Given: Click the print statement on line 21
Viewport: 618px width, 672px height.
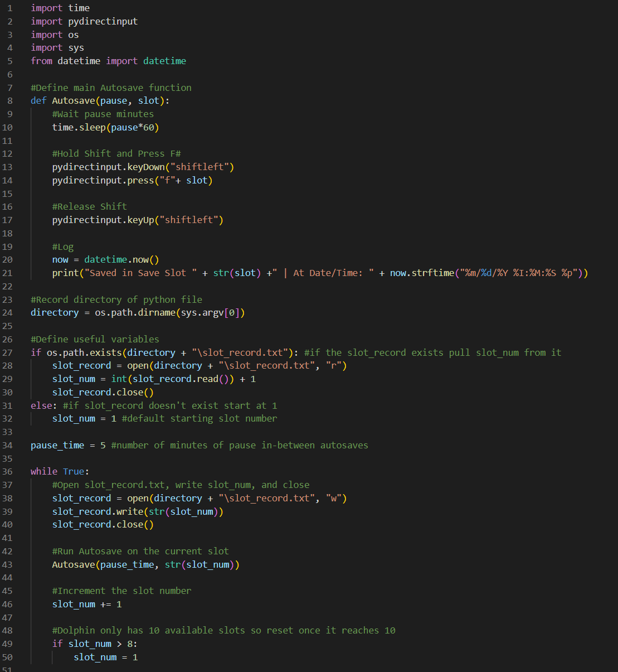Looking at the screenshot, I should [x=66, y=273].
